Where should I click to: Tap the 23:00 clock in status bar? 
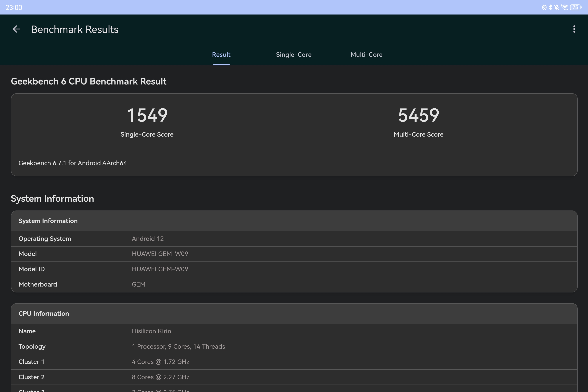(14, 7)
